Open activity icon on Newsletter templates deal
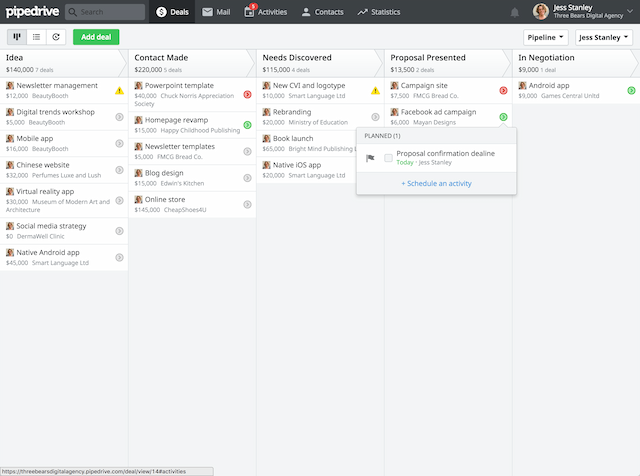This screenshot has height=476, width=640. pos(247,151)
